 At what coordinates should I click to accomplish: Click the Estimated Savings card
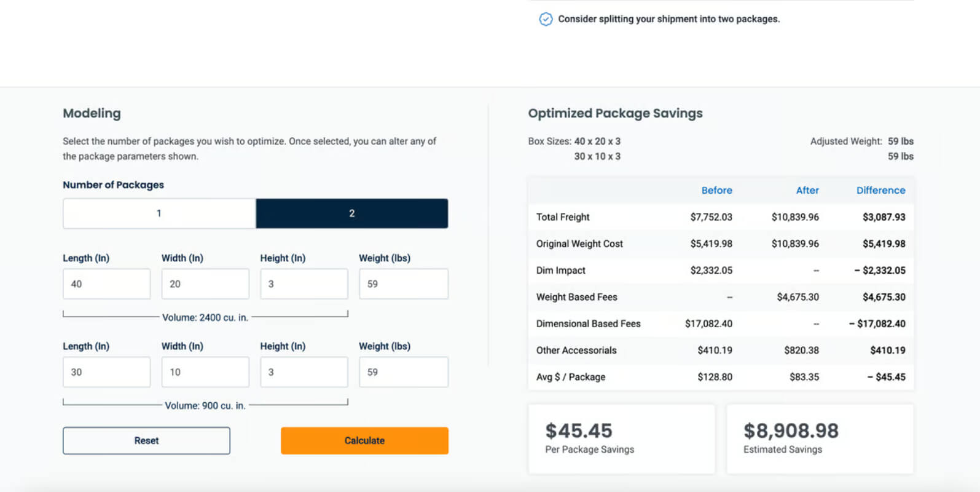click(820, 439)
